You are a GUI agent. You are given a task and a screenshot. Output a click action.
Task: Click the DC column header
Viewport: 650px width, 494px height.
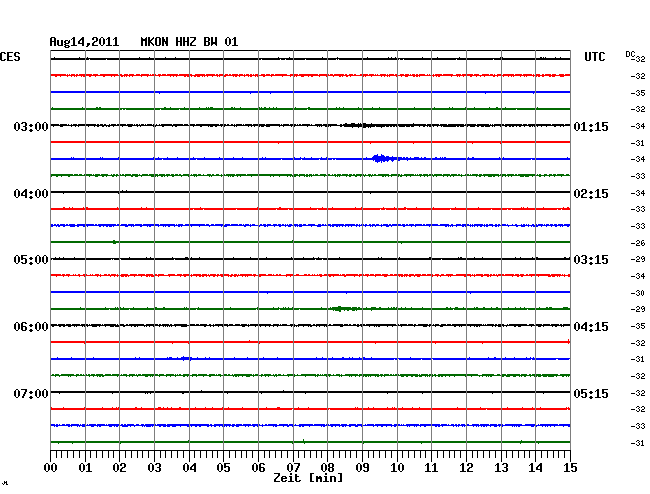(630, 54)
